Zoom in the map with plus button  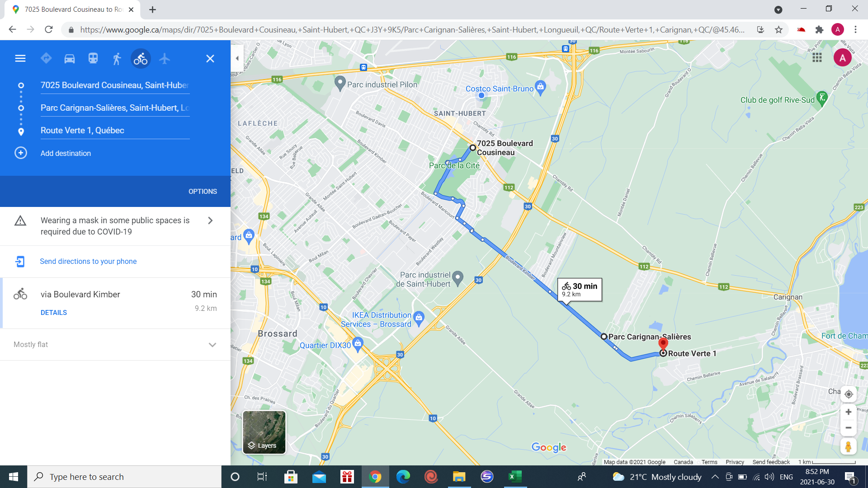pyautogui.click(x=848, y=412)
